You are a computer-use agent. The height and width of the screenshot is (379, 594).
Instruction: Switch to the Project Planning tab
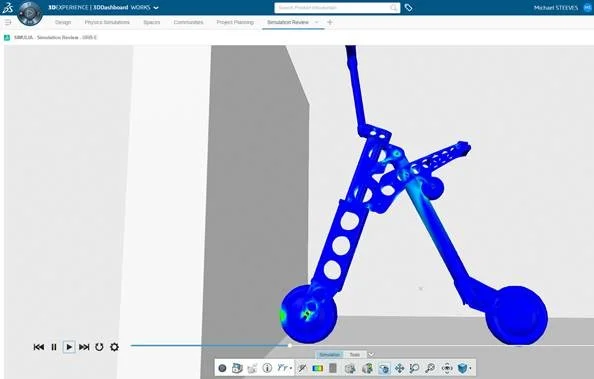click(235, 22)
